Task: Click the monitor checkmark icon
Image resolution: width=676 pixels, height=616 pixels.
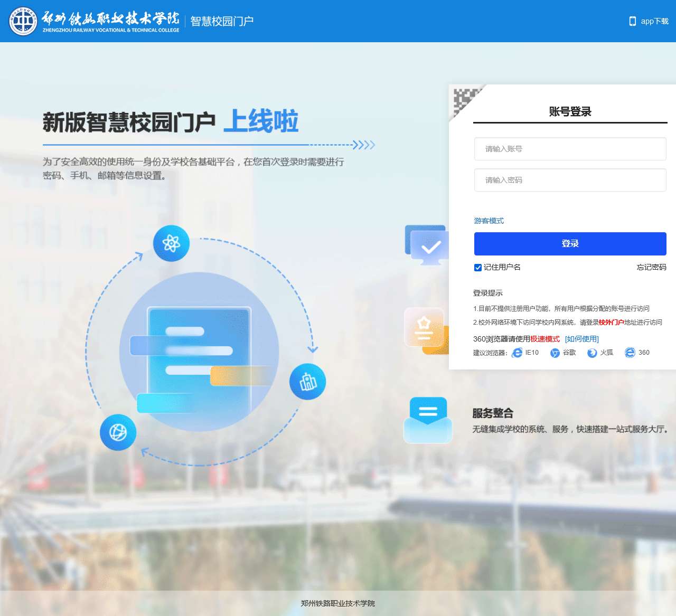Action: (427, 245)
